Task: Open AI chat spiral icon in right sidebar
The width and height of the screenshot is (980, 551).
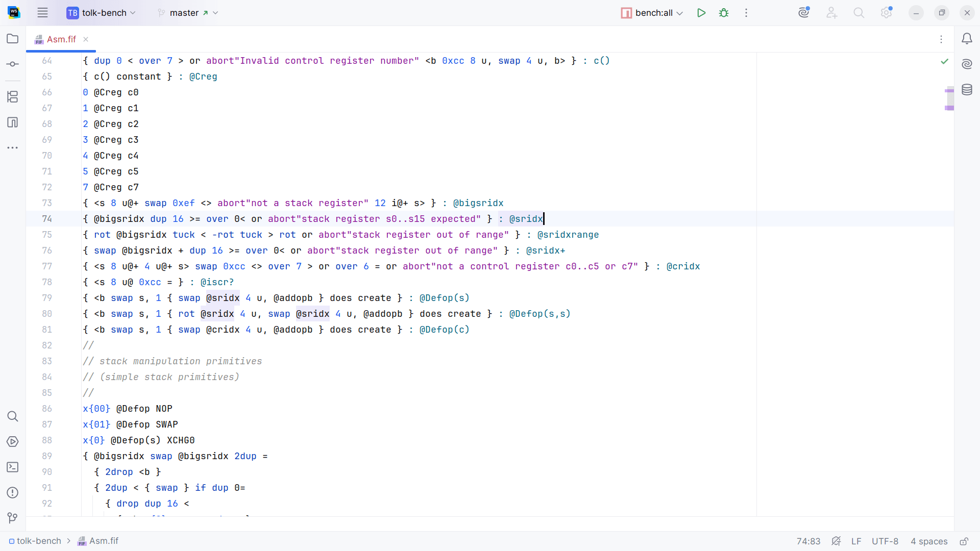Action: [x=967, y=64]
